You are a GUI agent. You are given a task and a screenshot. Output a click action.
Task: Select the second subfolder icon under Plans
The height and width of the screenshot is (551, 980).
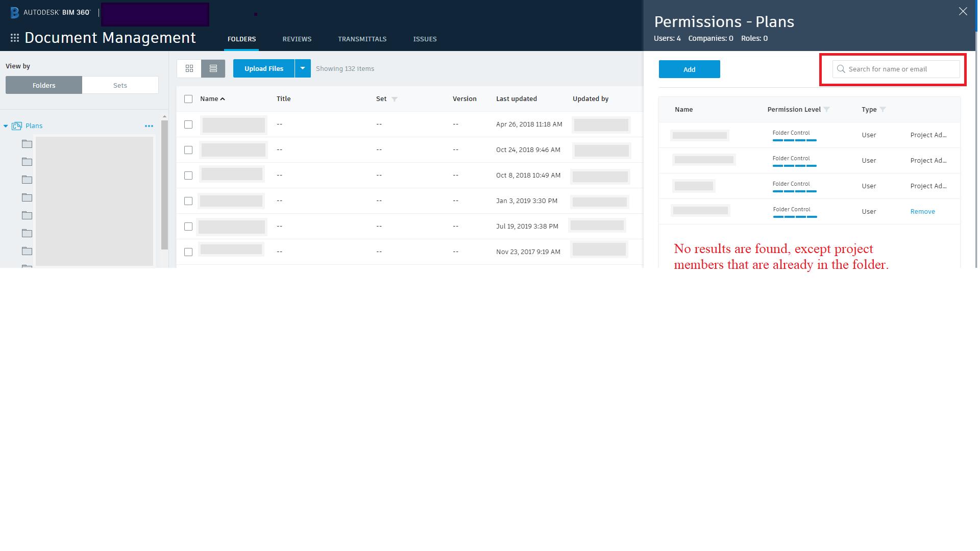[x=27, y=162]
